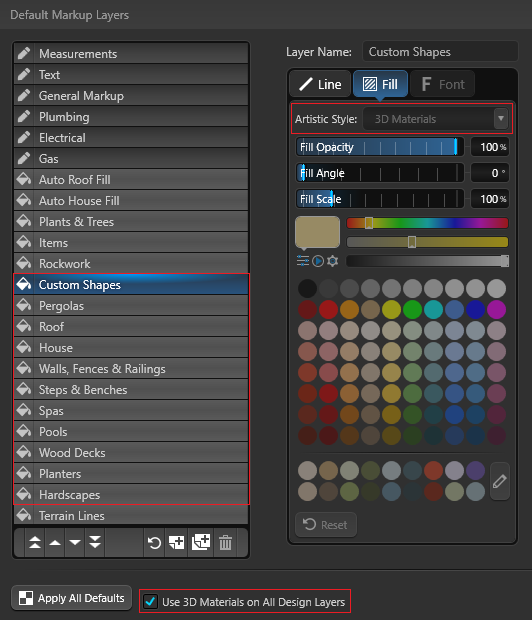Click the pencil icon on the Gas row
532x620 pixels.
point(24,158)
